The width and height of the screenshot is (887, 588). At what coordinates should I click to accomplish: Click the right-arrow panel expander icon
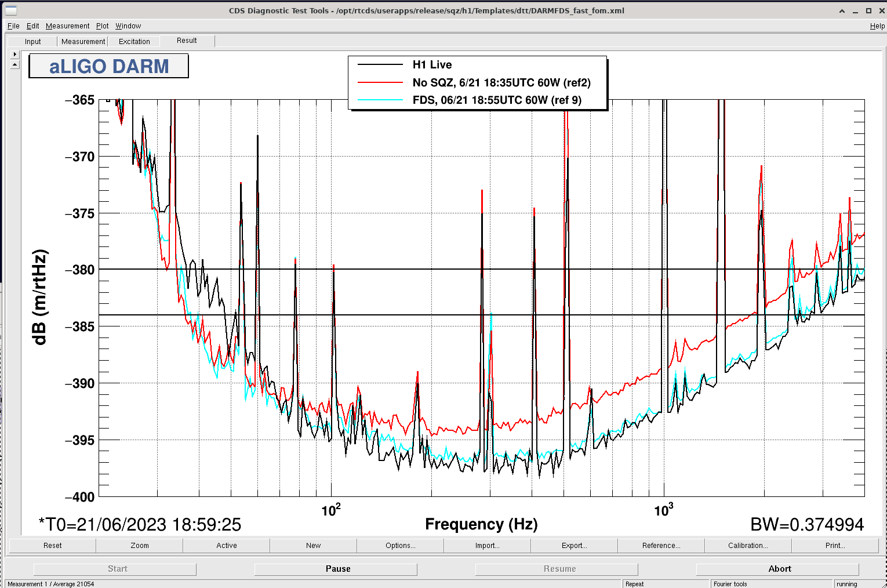(15, 54)
